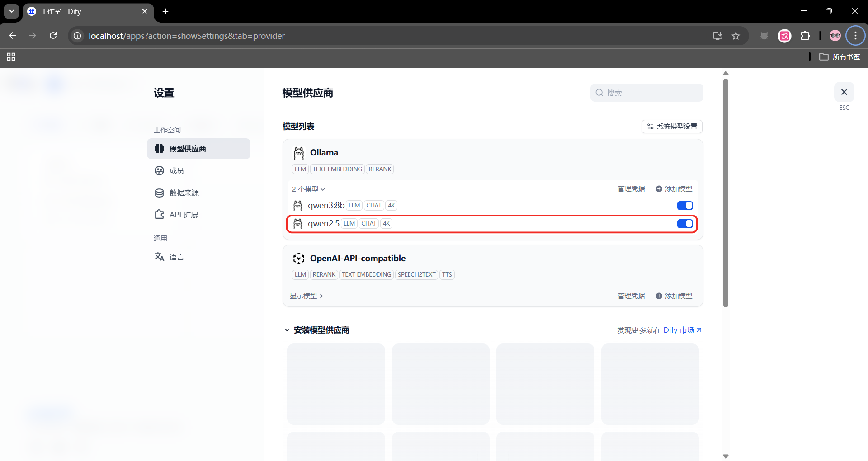The height and width of the screenshot is (461, 868).
Task: Select 模型供应商 in settings sidebar
Action: coord(198,149)
